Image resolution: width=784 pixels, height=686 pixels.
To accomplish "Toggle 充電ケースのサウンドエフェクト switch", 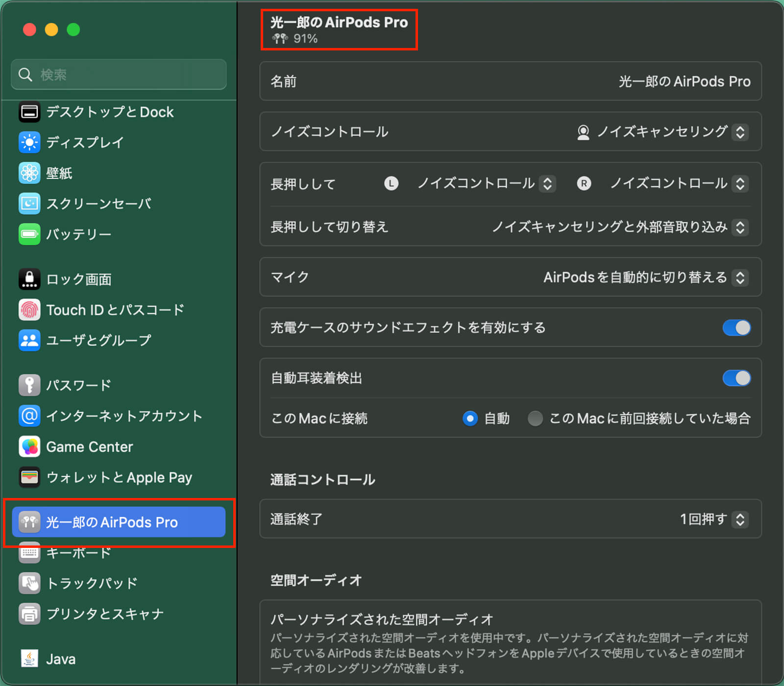I will (736, 328).
